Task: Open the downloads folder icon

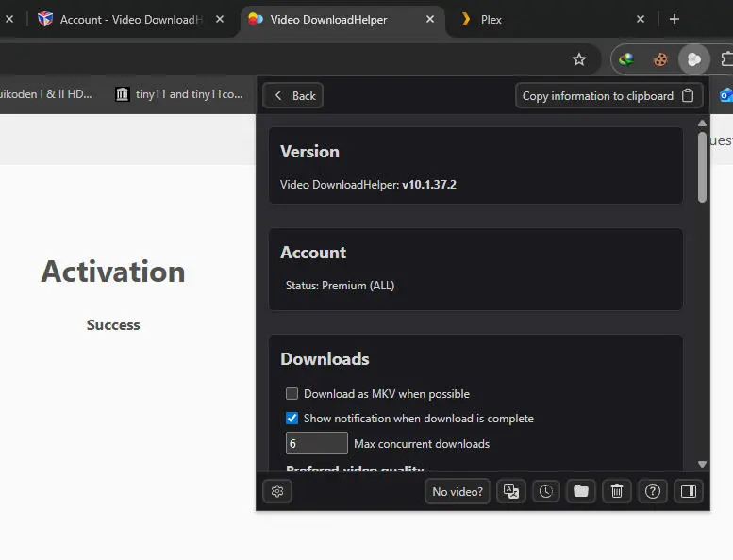Action: [x=581, y=491]
